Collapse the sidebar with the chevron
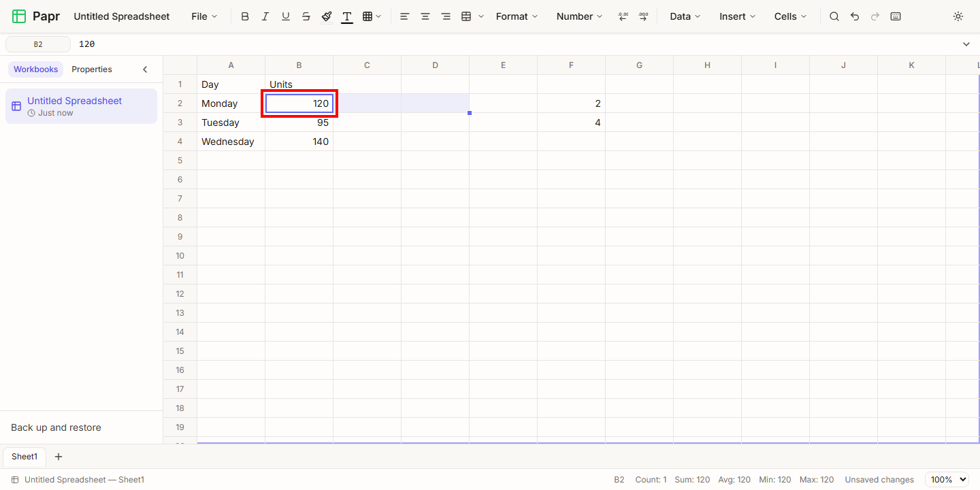980x490 pixels. click(x=145, y=69)
